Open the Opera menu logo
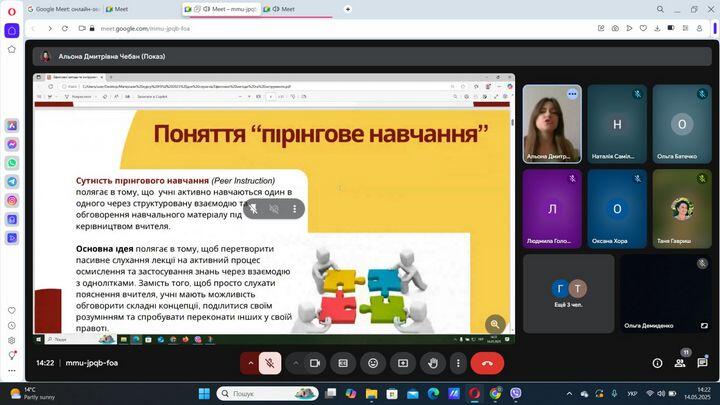 coord(12,11)
